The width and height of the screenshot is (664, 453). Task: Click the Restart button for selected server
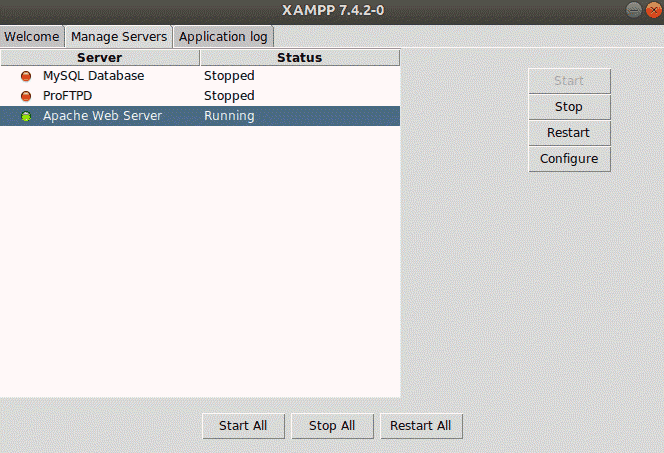coord(569,133)
